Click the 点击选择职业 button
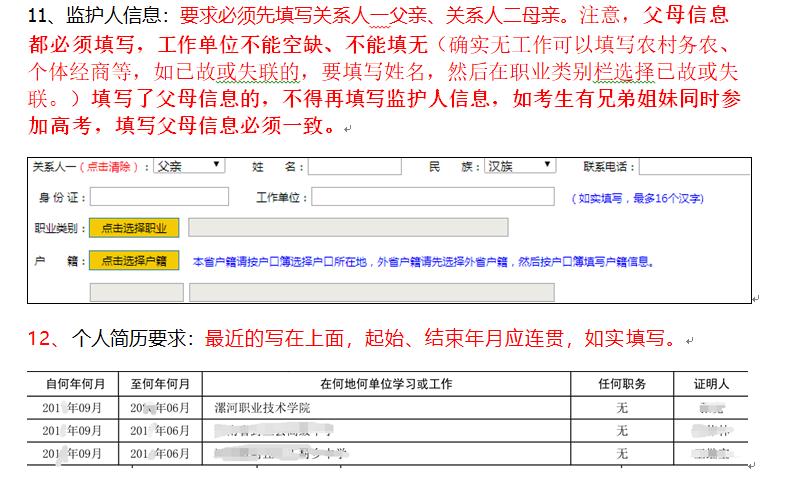This screenshot has height=479, width=790. tap(134, 228)
